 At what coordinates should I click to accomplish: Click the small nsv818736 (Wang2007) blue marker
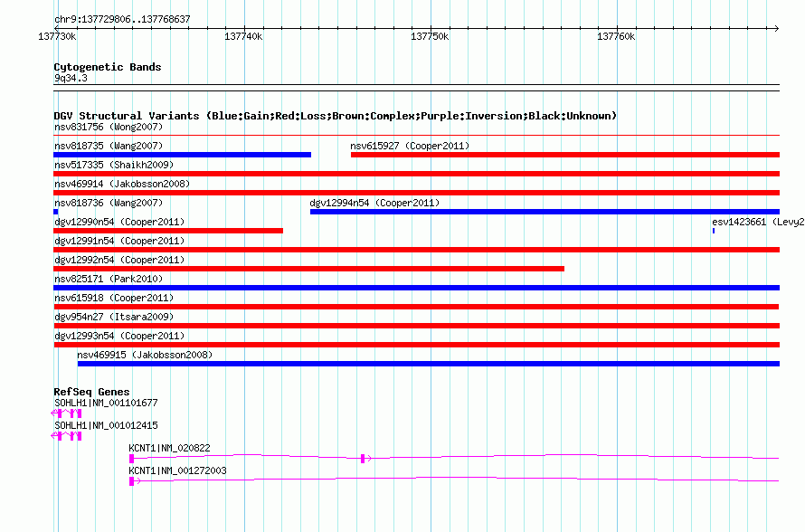tap(56, 212)
